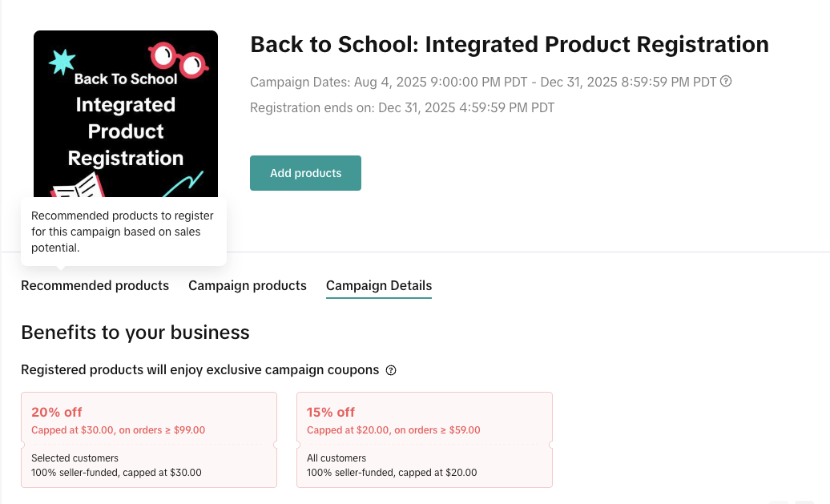The image size is (830, 504).
Task: Click the red glasses graphic on the banner
Action: pos(178,60)
